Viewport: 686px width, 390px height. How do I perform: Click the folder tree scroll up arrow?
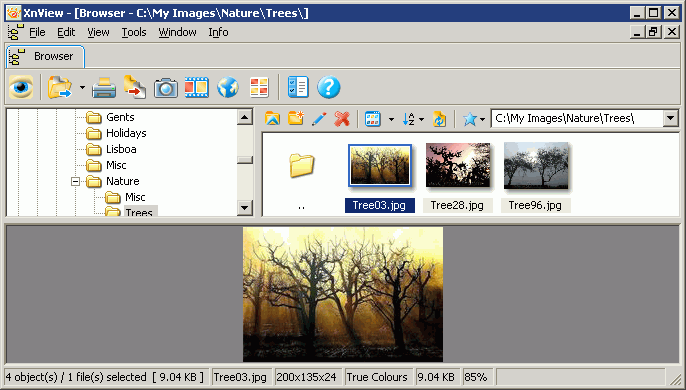[245, 117]
